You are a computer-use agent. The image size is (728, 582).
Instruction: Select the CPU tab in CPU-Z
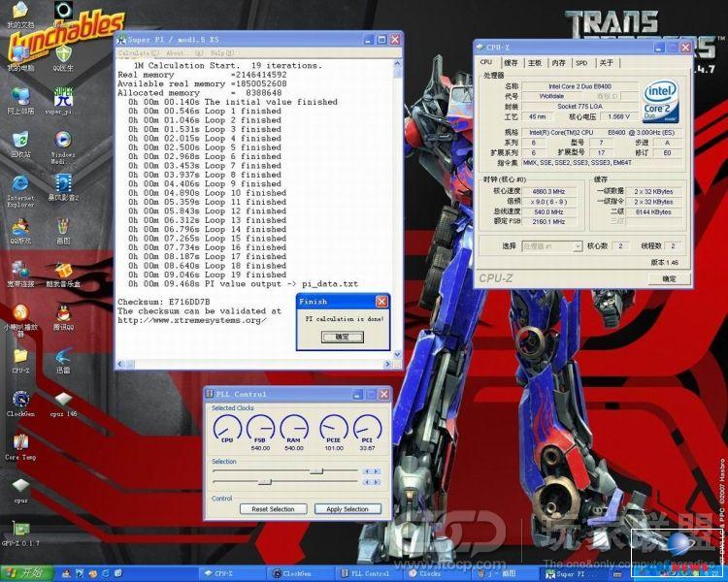pos(486,62)
